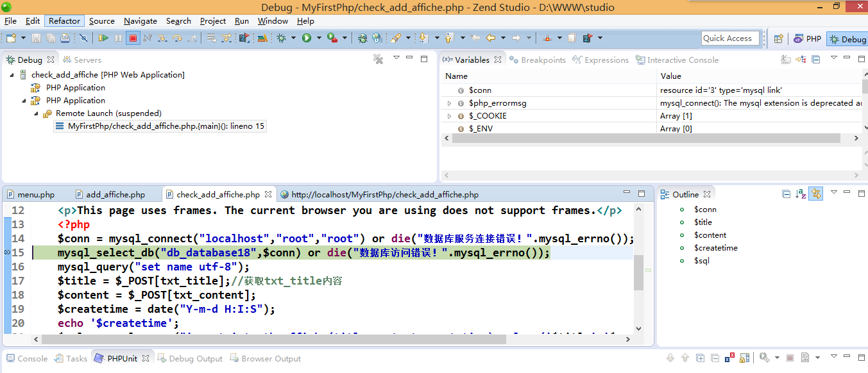Click the Step Into icon
This screenshot has width=868, height=373.
coord(163,38)
